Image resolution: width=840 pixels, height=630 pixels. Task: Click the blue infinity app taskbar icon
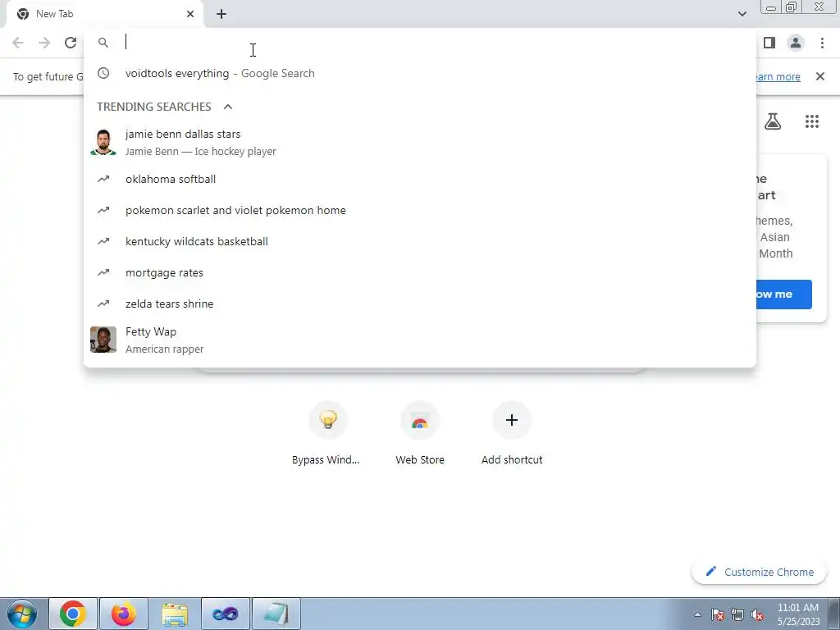click(226, 614)
